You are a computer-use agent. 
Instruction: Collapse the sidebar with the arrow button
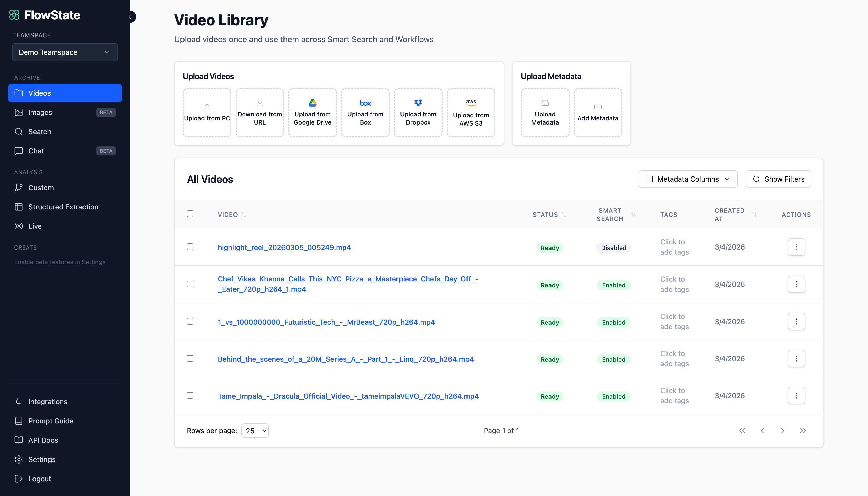click(130, 16)
